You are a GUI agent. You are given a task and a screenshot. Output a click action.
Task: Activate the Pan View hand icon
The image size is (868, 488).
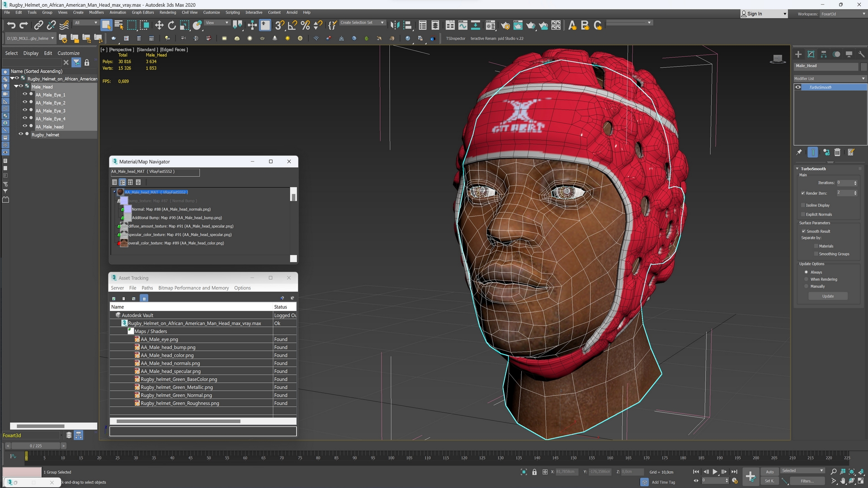click(x=843, y=481)
